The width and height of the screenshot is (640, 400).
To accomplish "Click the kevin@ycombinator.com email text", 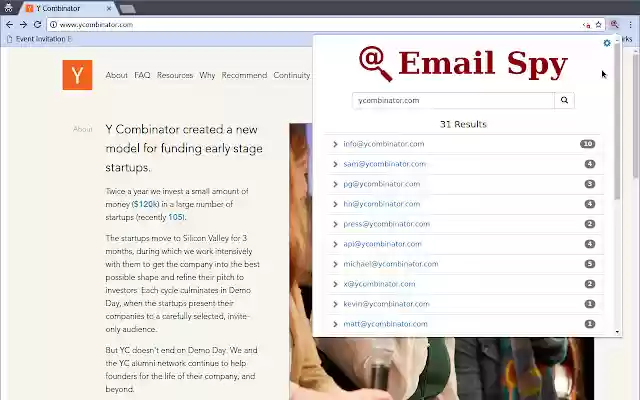I will 386,304.
